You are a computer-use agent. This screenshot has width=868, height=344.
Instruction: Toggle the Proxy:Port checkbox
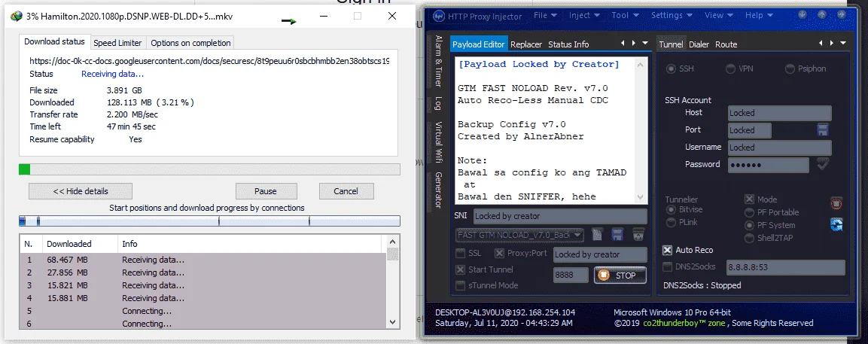click(x=499, y=253)
